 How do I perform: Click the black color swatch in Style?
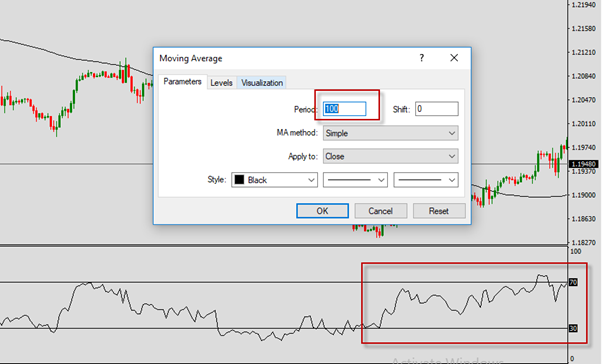click(239, 180)
